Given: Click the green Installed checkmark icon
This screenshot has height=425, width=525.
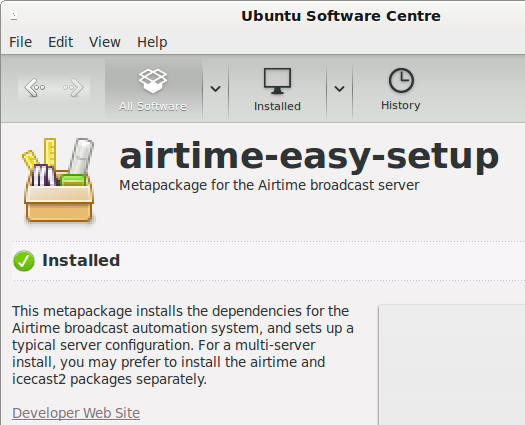Looking at the screenshot, I should point(24,261).
